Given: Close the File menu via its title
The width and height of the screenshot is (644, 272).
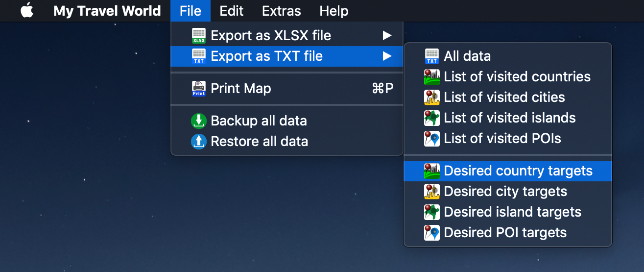Looking at the screenshot, I should [191, 11].
